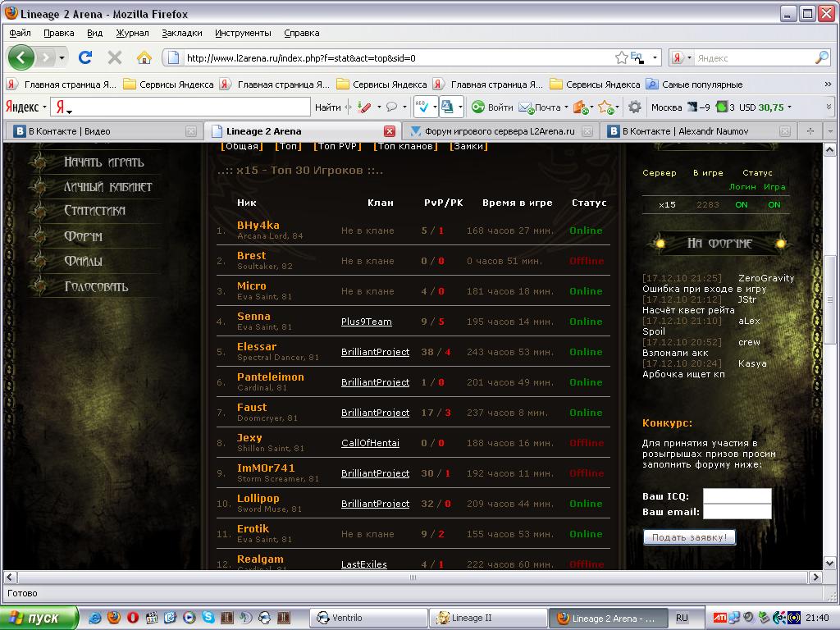Open the Ventrilo taskbar button

tap(368, 618)
